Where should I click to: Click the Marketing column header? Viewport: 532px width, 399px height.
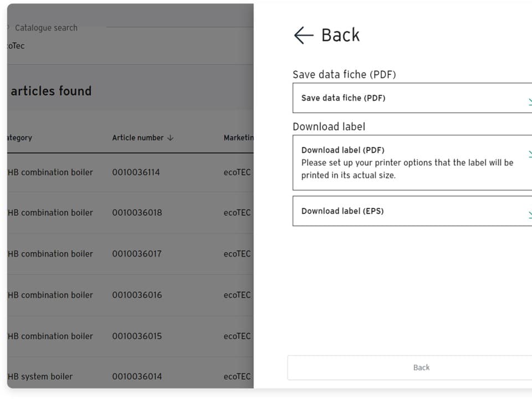coord(238,138)
